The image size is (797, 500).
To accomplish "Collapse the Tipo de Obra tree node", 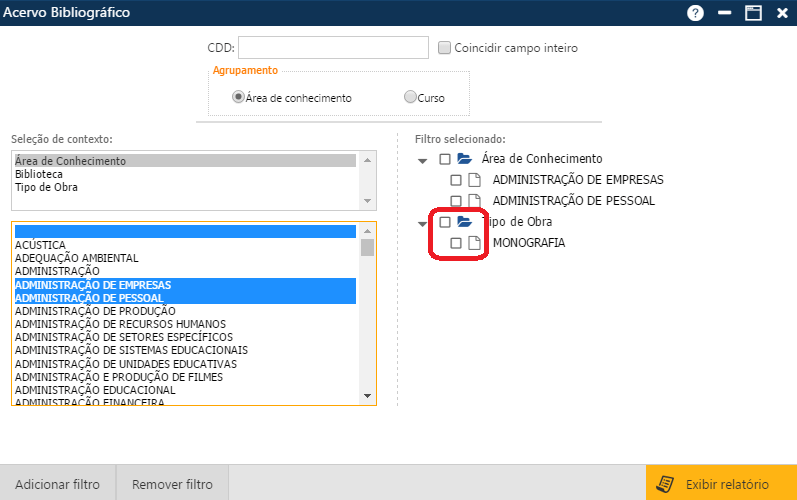I will tap(423, 223).
